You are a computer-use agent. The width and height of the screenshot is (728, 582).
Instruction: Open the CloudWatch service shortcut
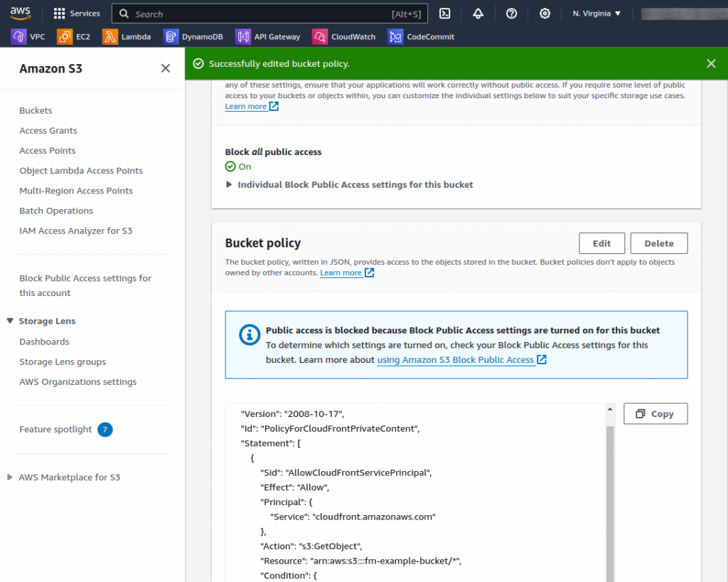[344, 37]
